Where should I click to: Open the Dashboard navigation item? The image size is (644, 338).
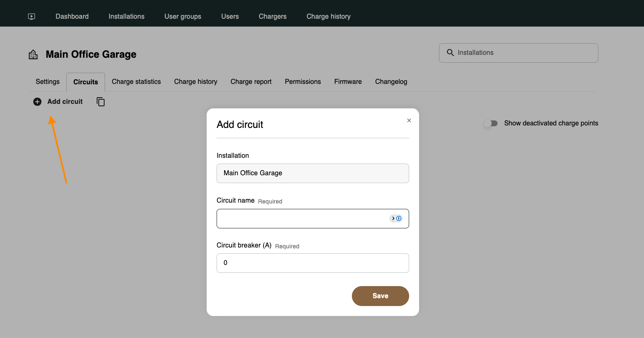pyautogui.click(x=72, y=17)
